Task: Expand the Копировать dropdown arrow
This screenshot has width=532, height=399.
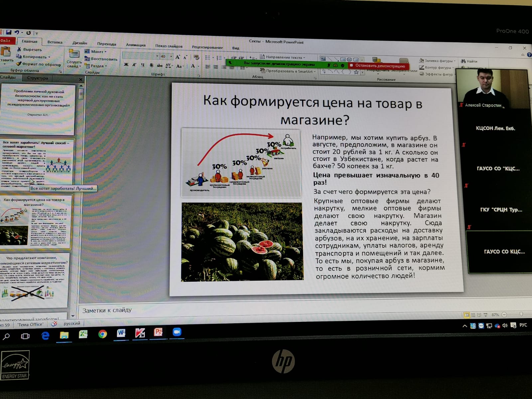Action: coord(49,57)
